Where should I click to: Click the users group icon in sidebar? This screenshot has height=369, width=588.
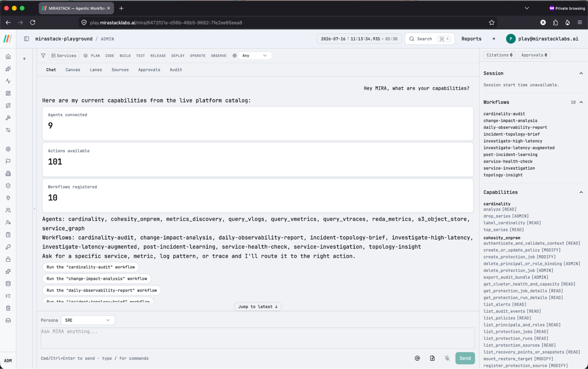(8, 210)
